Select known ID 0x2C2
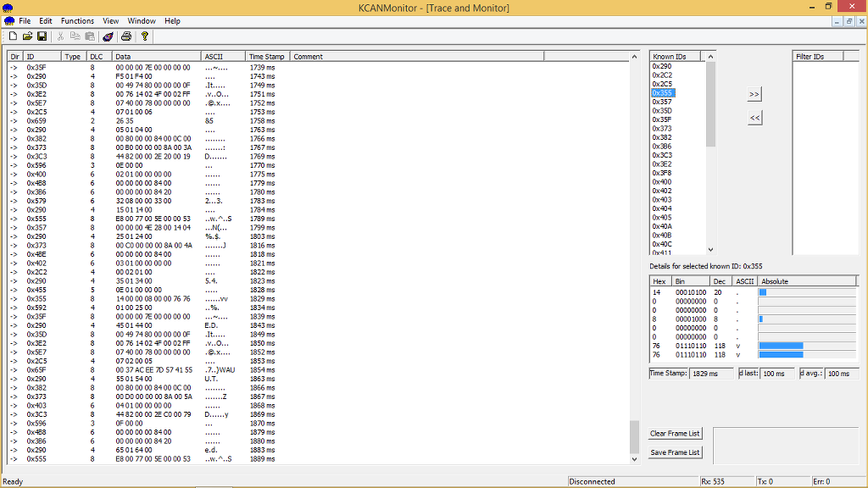 tap(661, 75)
